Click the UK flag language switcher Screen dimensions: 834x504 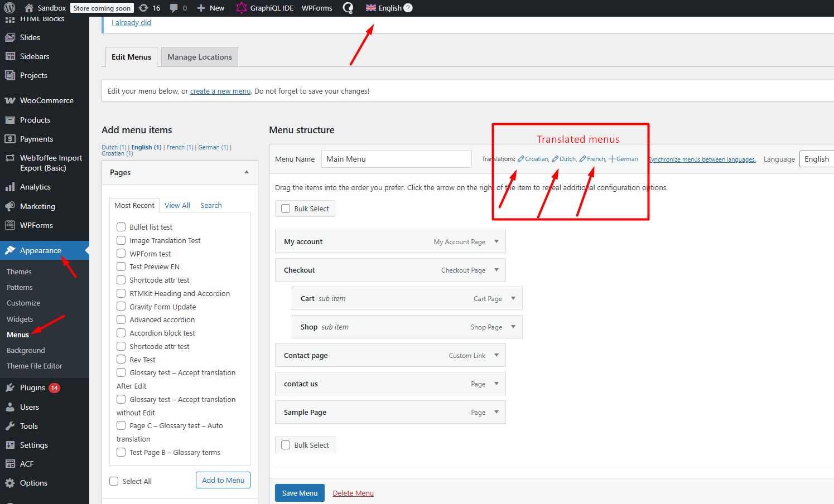(371, 8)
